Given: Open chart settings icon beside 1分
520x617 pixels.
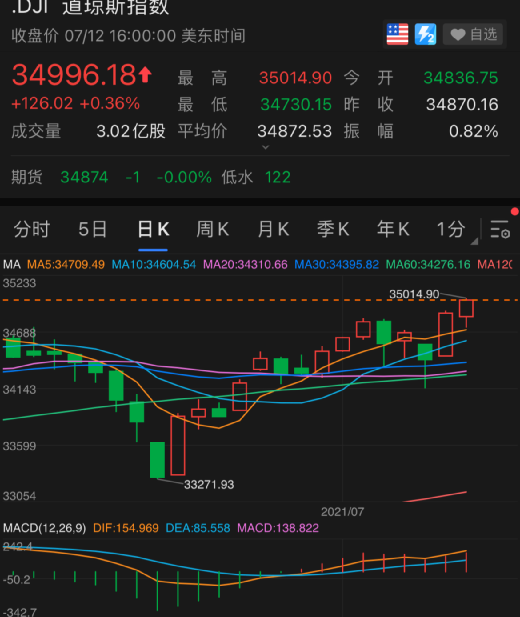Looking at the screenshot, I should coord(500,229).
